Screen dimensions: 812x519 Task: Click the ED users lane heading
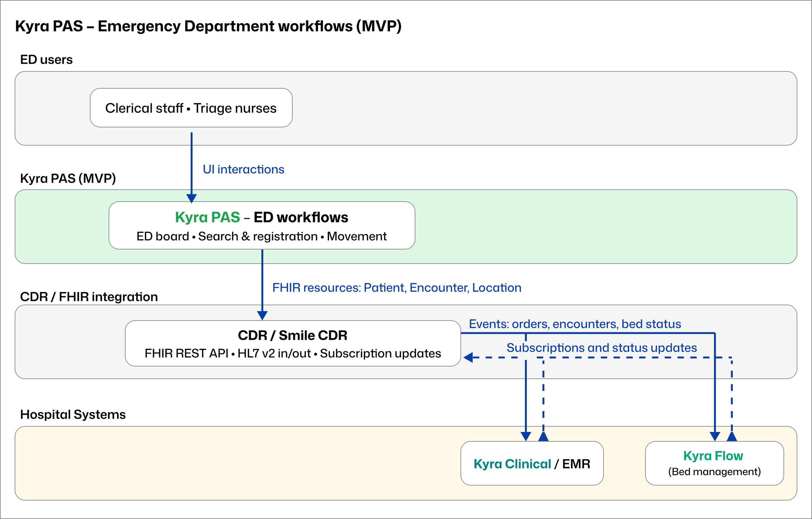pos(46,60)
